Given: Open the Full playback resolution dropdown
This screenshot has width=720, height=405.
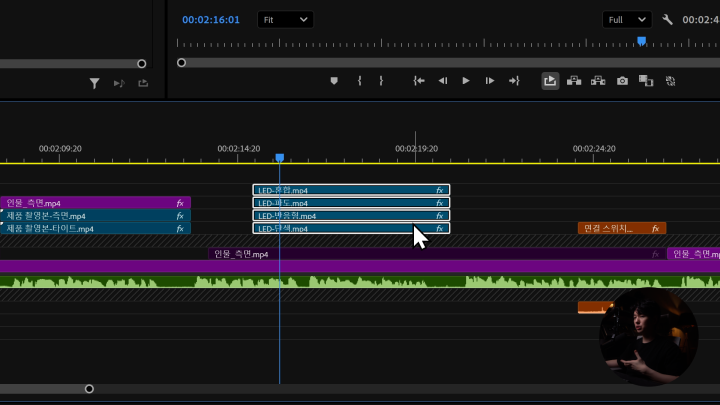Looking at the screenshot, I should tap(627, 19).
